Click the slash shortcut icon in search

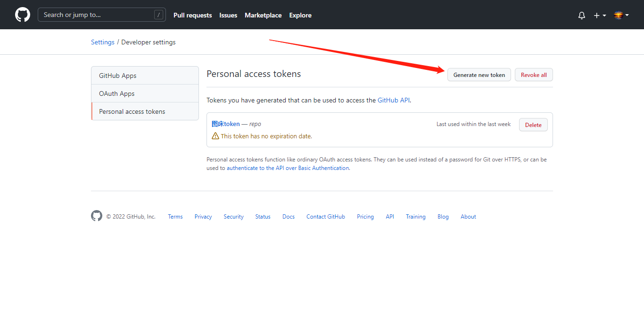159,15
